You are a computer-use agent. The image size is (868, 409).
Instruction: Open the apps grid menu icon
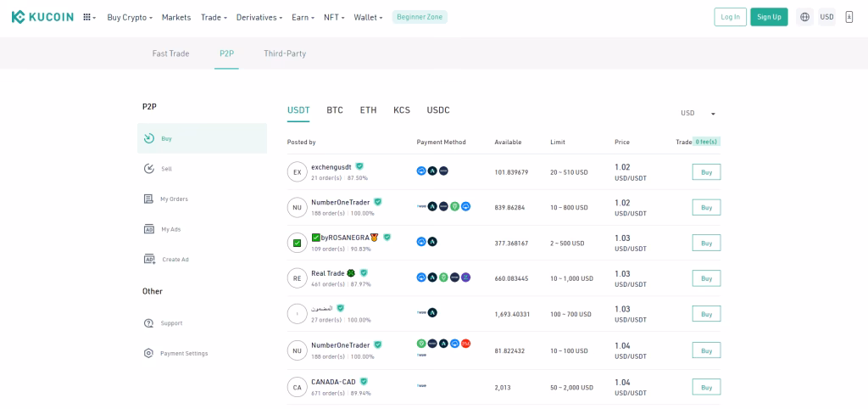88,17
